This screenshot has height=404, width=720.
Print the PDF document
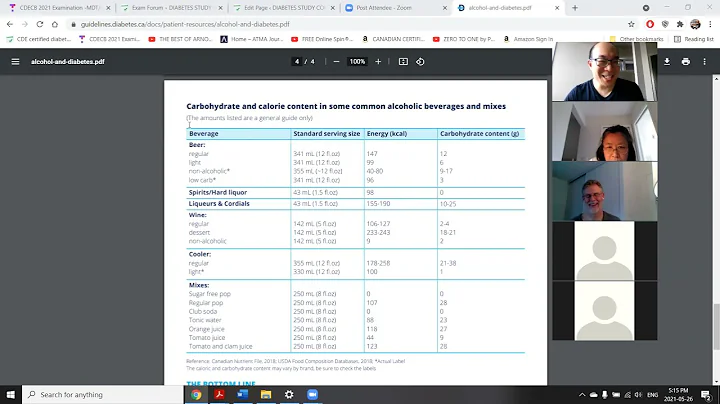[x=686, y=62]
